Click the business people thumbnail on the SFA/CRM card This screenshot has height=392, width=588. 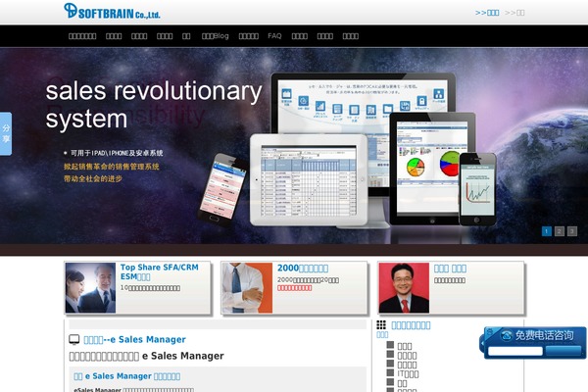[x=90, y=288]
